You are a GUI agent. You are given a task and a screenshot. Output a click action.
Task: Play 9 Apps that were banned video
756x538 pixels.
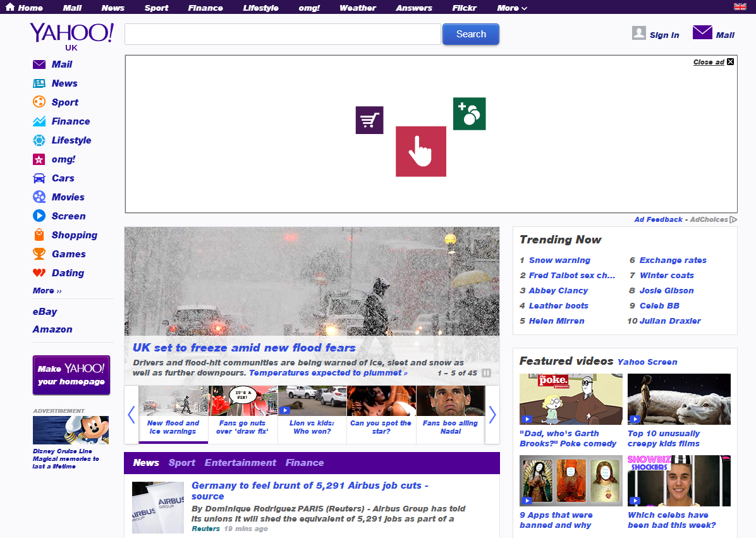571,480
